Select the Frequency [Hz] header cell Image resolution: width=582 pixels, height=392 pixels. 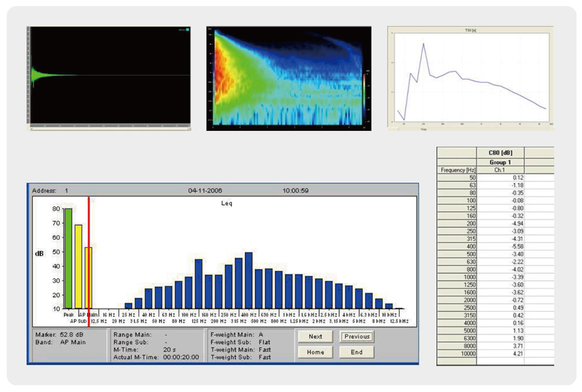457,170
